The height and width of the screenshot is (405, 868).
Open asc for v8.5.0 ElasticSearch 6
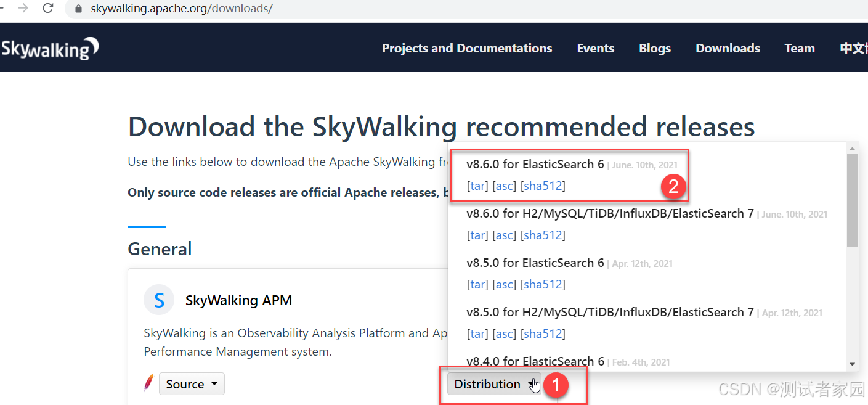(505, 284)
